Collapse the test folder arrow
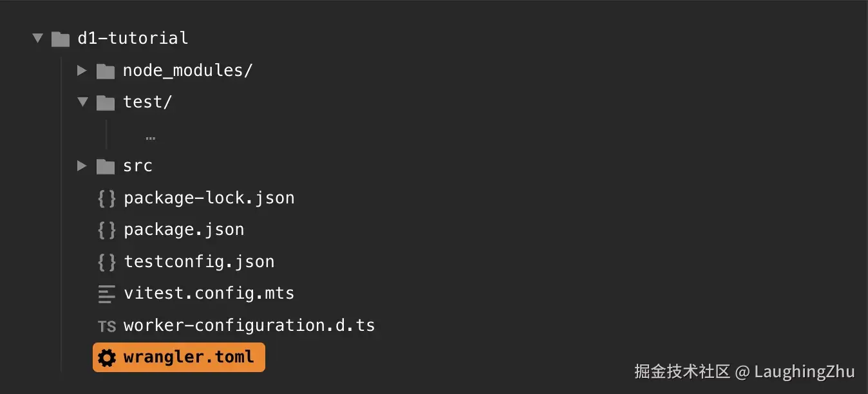Viewport: 868px width, 394px height. click(x=82, y=102)
